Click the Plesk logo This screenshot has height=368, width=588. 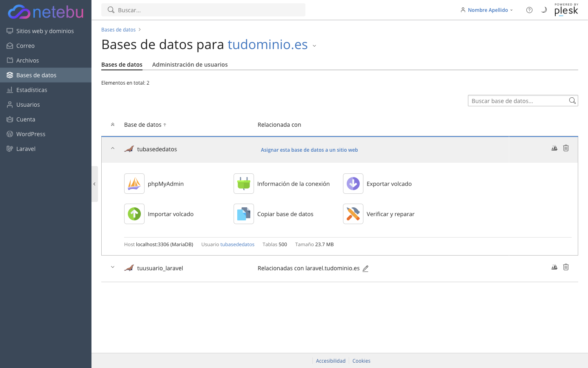pos(566,10)
